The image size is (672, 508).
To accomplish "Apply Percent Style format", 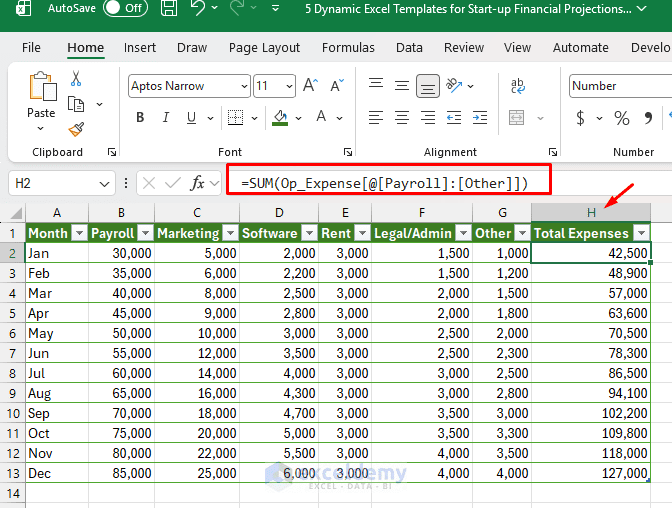I will tap(621, 117).
